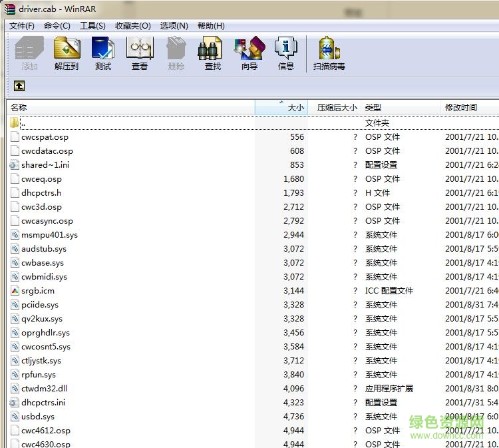Viewport: 499px width, 448px height.
Task: Click the 删除 (Delete) toolbar icon
Action: [x=176, y=53]
